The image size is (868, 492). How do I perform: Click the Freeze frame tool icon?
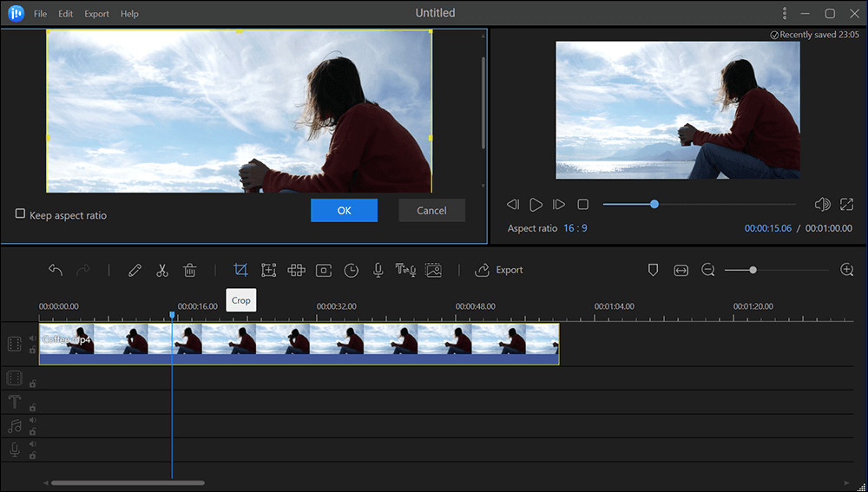324,270
